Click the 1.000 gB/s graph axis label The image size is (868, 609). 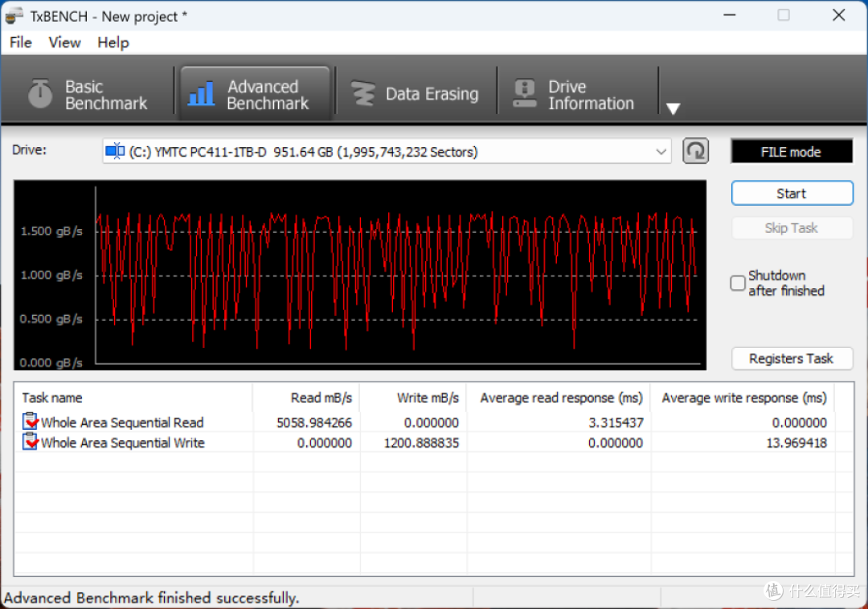pos(51,275)
